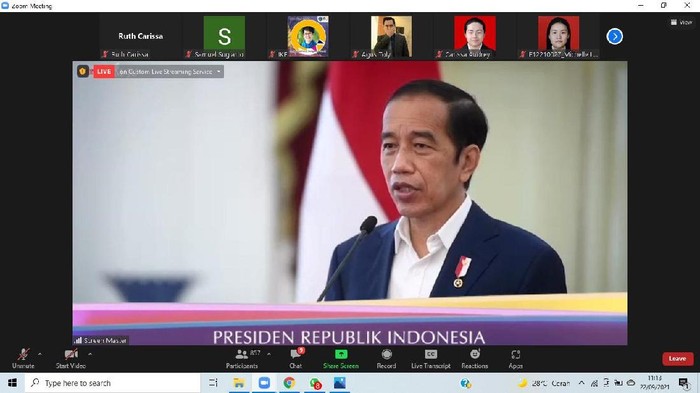700x393 pixels.
Task: Open the Chat panel
Action: [x=296, y=359]
